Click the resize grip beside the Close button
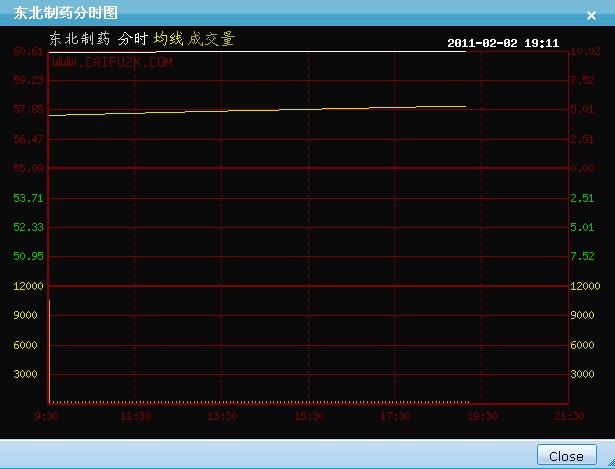The image size is (615, 469). 610,464
